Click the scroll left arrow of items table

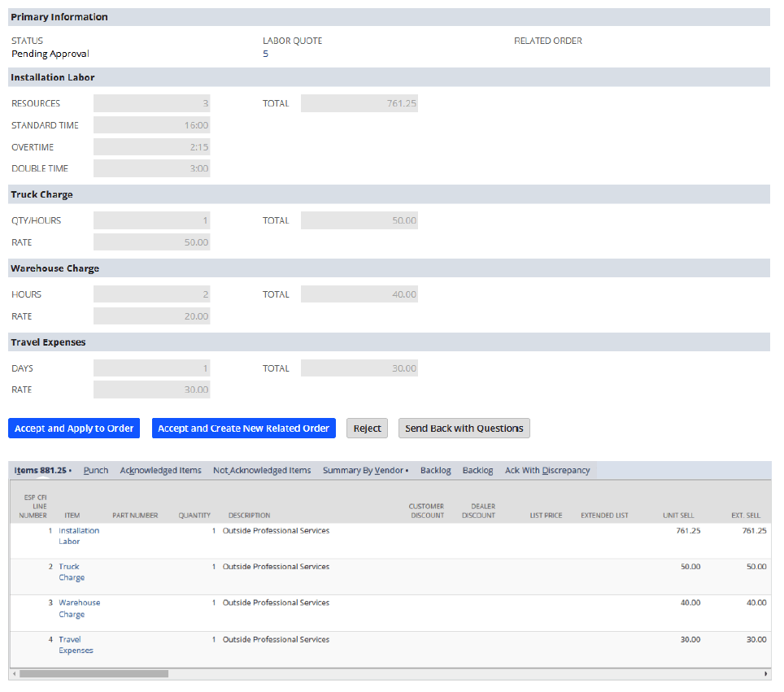click(14, 673)
